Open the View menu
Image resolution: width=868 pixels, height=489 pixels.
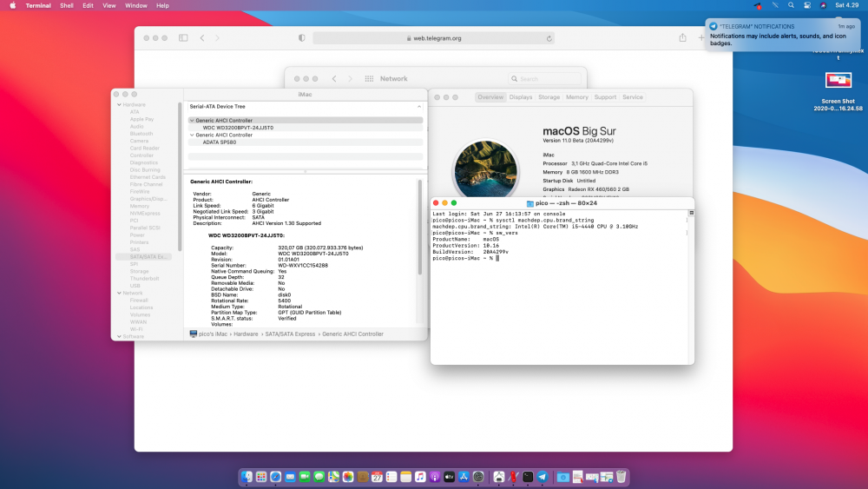(109, 5)
